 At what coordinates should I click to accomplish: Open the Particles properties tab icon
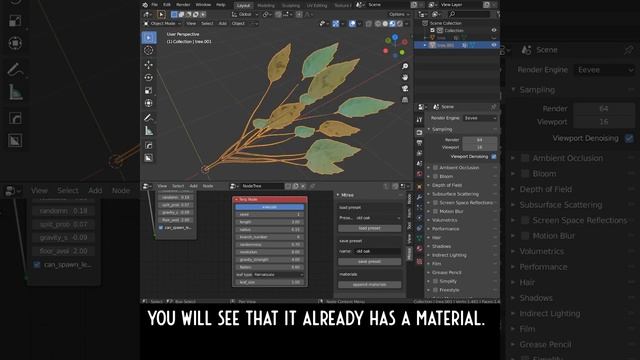(x=419, y=208)
